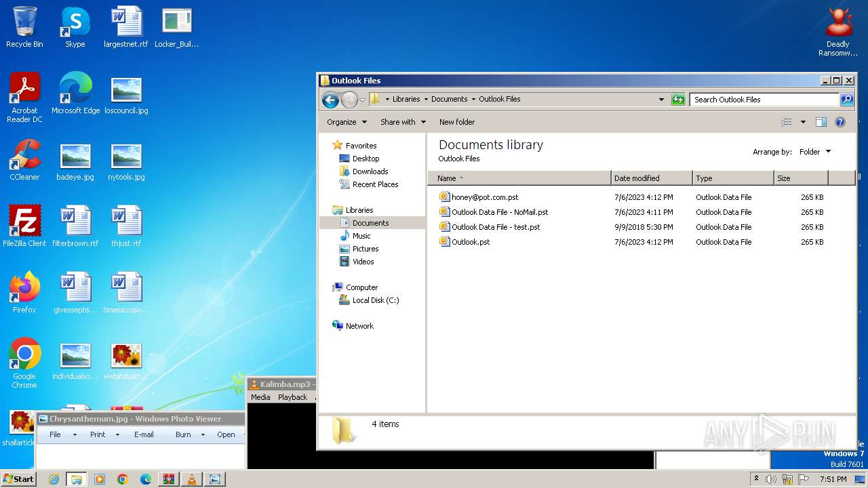
Task: Open Windows Media Player taskbar icon
Action: (x=100, y=479)
